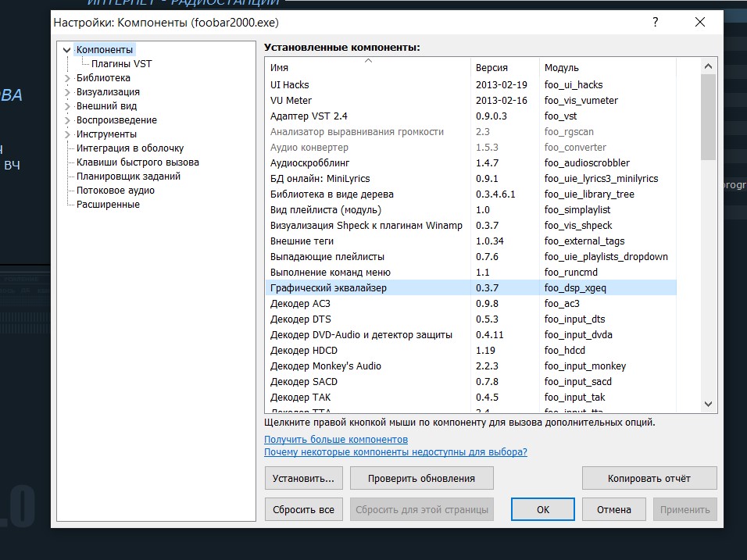This screenshot has height=560, width=747.
Task: Open the Воспроизведение settings page
Action: [116, 120]
